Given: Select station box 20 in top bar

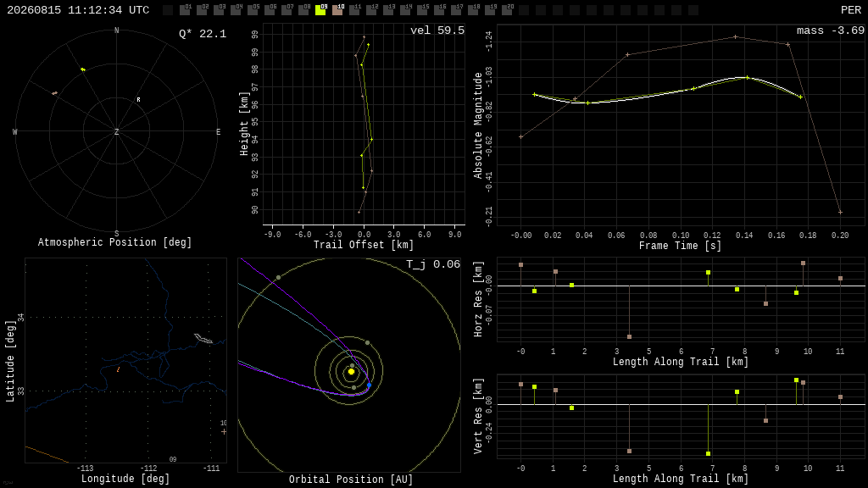Looking at the screenshot, I should (507, 10).
